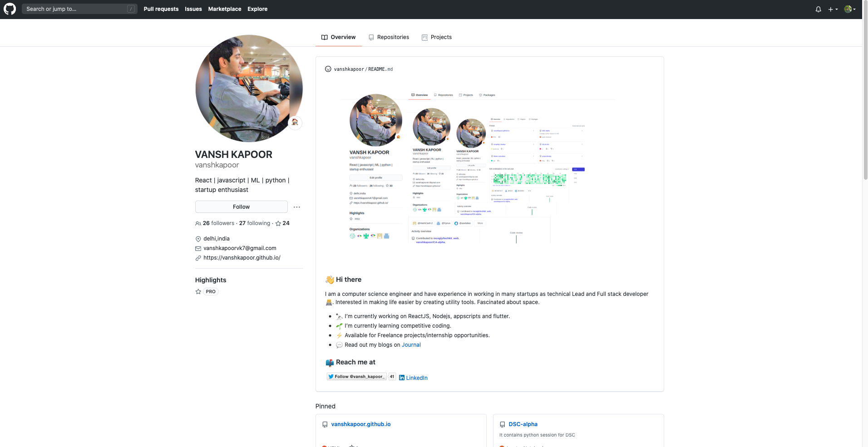Open the pinned DSC-alpha repository
The image size is (868, 447).
[523, 424]
